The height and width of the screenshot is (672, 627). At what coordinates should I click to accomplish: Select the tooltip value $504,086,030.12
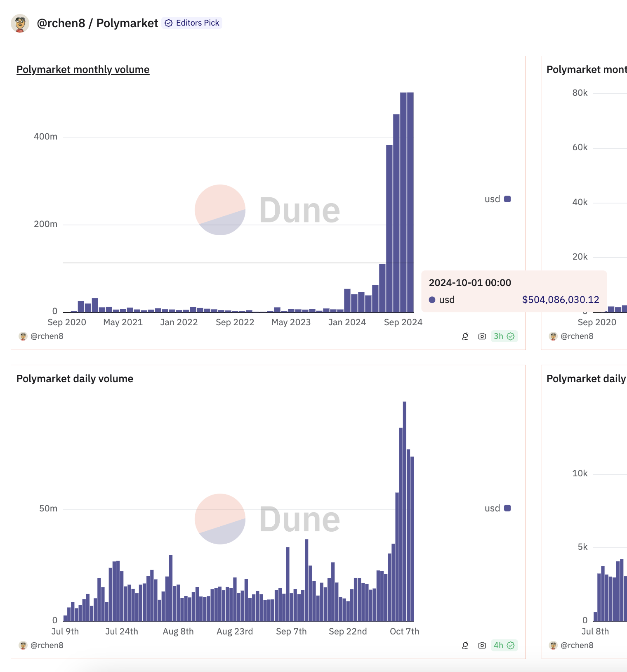[x=561, y=300]
